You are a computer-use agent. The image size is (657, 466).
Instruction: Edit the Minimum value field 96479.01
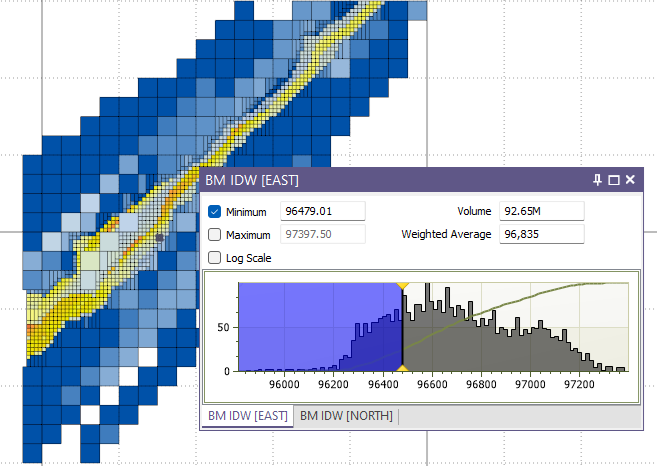pyautogui.click(x=323, y=211)
